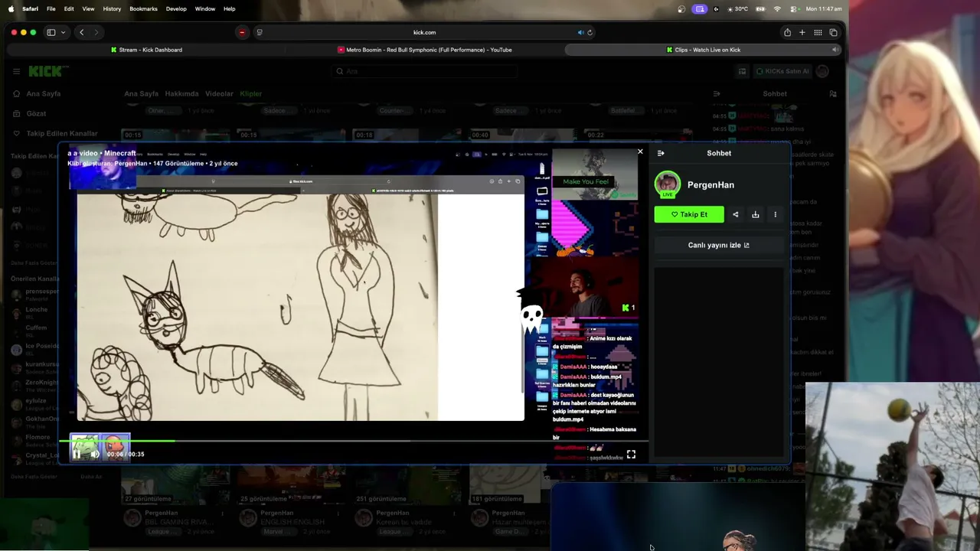Open the clip with 27 görüntüleme
The height and width of the screenshot is (551, 980).
[176, 485]
